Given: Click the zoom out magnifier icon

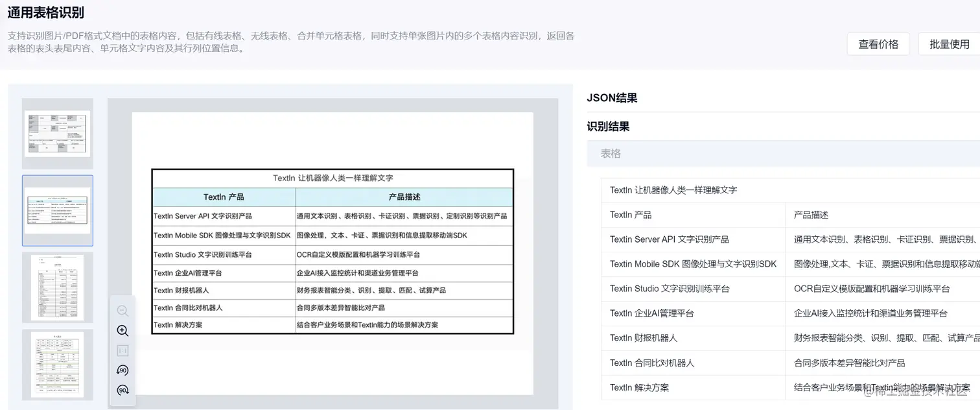Looking at the screenshot, I should pyautogui.click(x=122, y=311).
